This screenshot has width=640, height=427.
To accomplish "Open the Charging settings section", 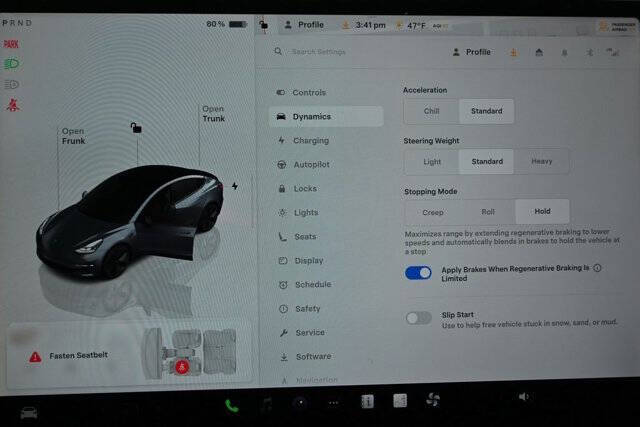I will tap(327, 140).
